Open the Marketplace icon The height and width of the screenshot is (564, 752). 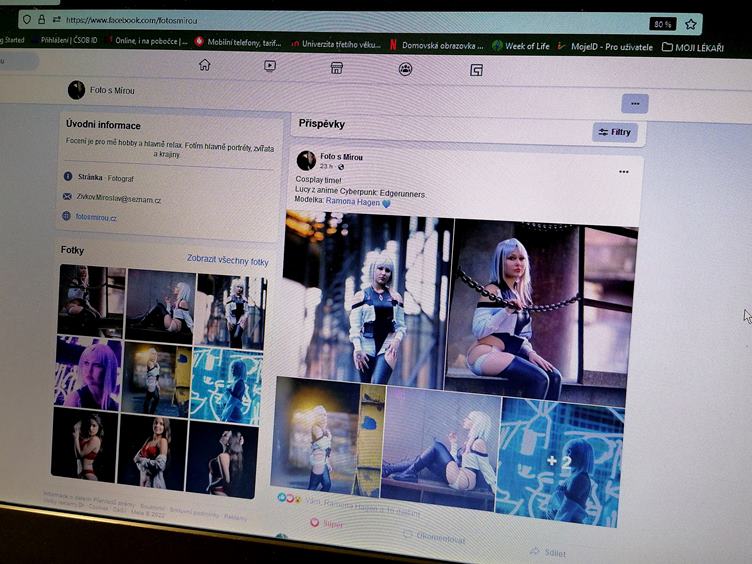[337, 68]
